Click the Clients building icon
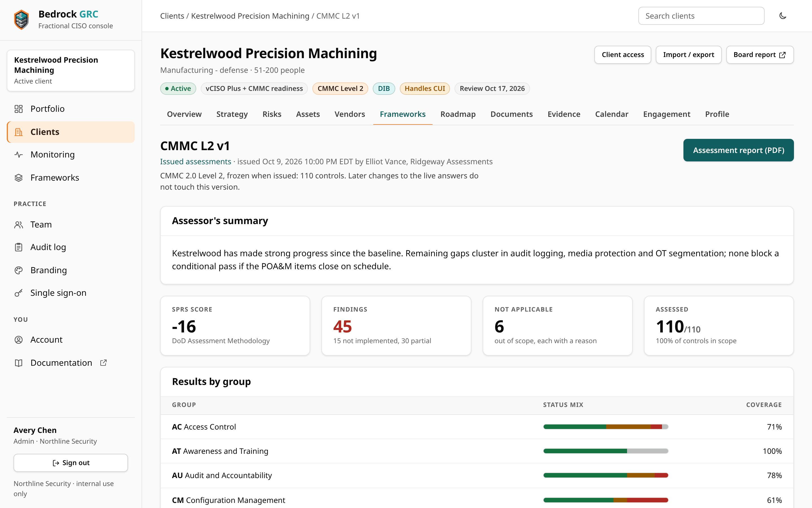The image size is (812, 508). (x=18, y=132)
